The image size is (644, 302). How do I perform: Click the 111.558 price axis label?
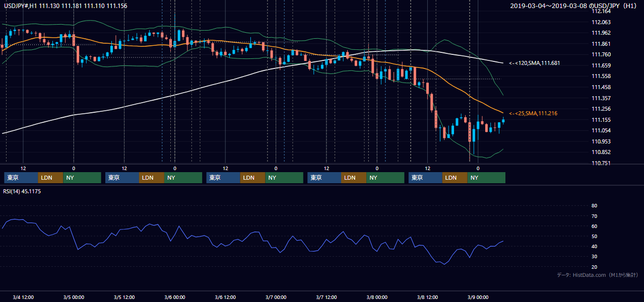[x=601, y=76]
